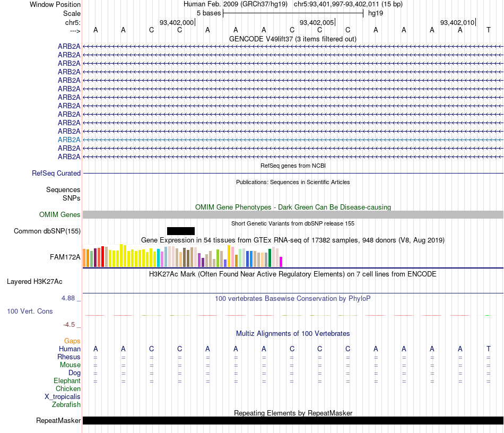Click the 'X_tropicalis' species label
Viewport: 504px width, 433px height.
pos(63,397)
